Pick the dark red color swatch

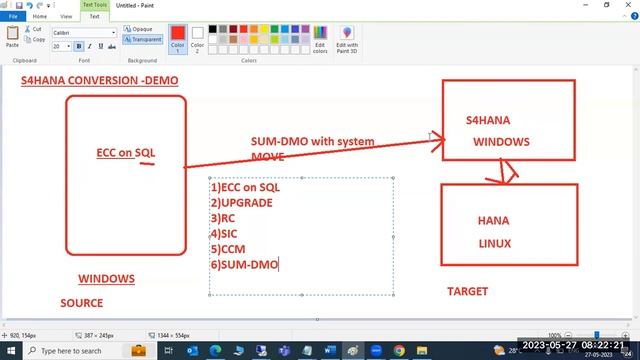[x=233, y=29]
